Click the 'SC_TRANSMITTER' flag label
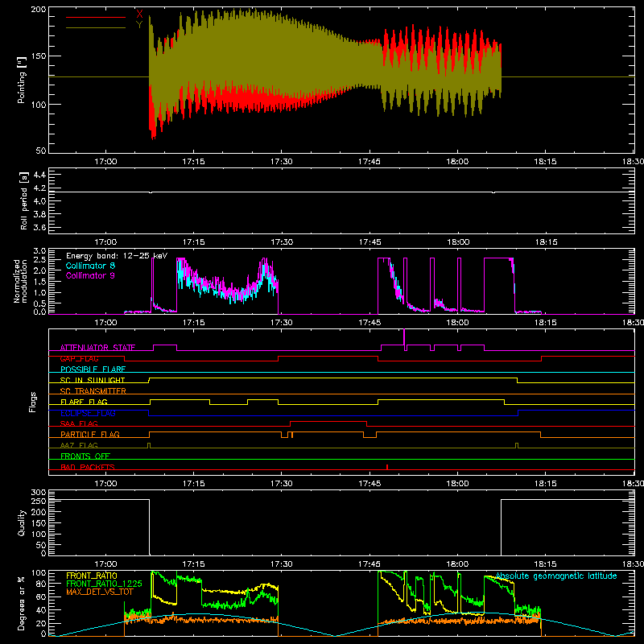 coord(93,391)
